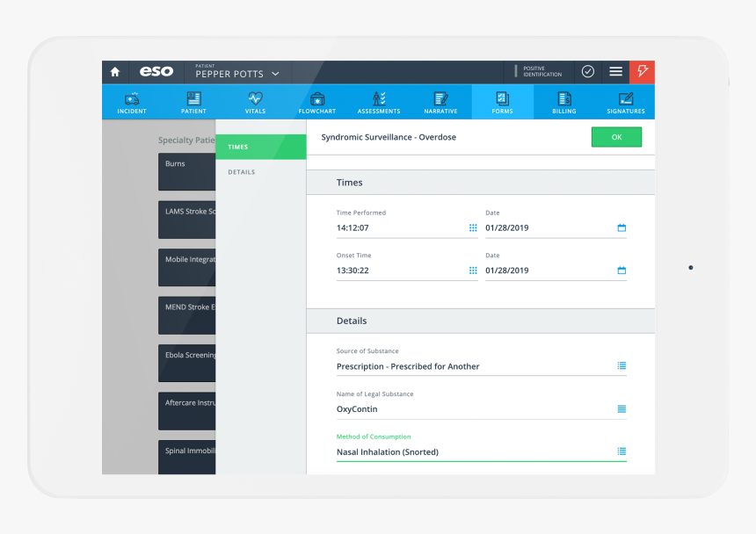Screen dimensions: 756x534
Task: Open the Ebola Screening form tile
Action: point(186,363)
